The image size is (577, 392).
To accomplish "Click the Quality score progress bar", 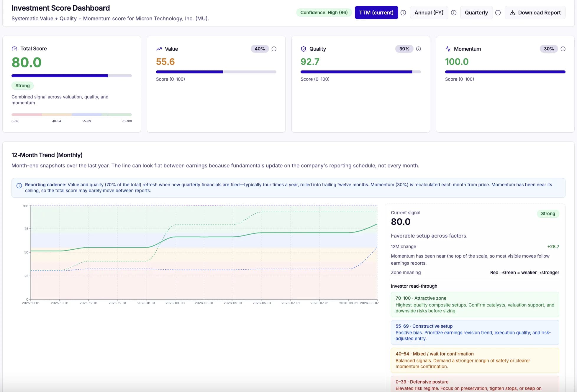I will 361,72.
